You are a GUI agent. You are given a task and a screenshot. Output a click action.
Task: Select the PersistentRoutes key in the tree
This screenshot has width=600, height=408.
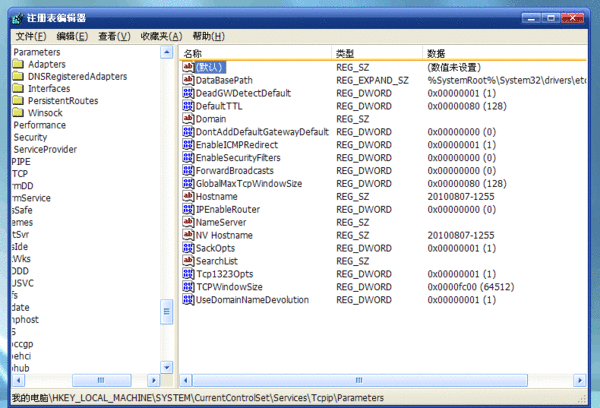tap(63, 101)
